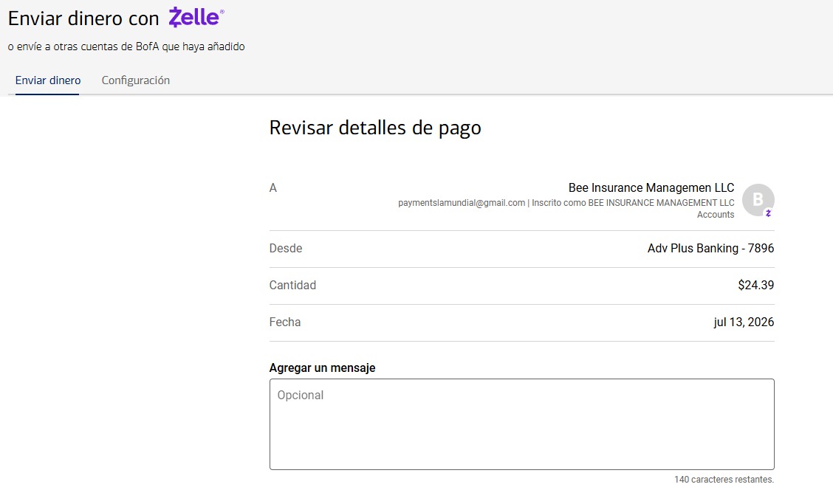Click the recipient avatar with letter B
Viewport: 833px width, 504px height.
758,200
